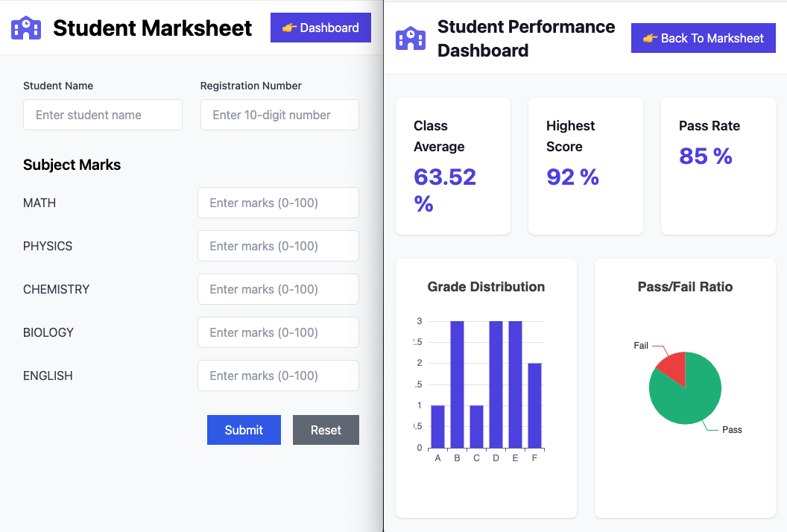Reset all entered marks
The width and height of the screenshot is (787, 532).
(326, 430)
